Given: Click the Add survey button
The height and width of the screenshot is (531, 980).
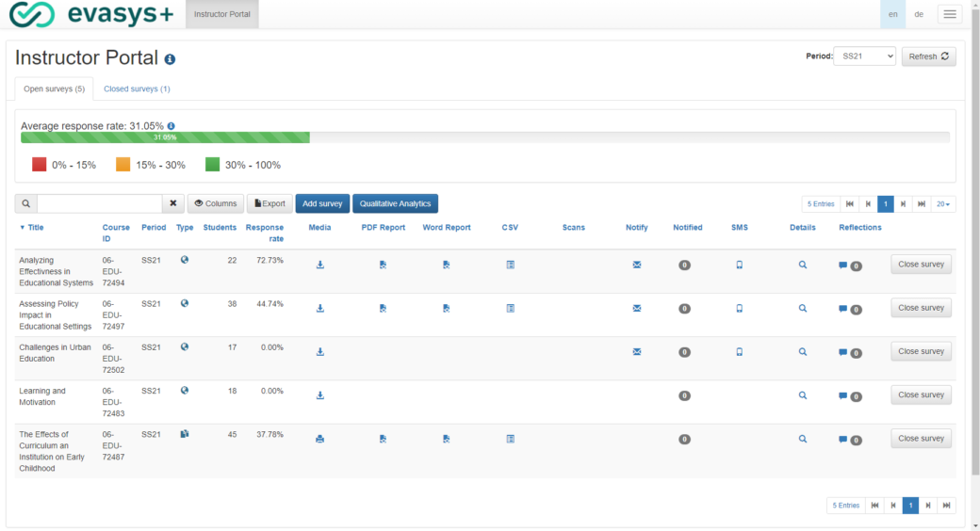Looking at the screenshot, I should click(x=322, y=203).
